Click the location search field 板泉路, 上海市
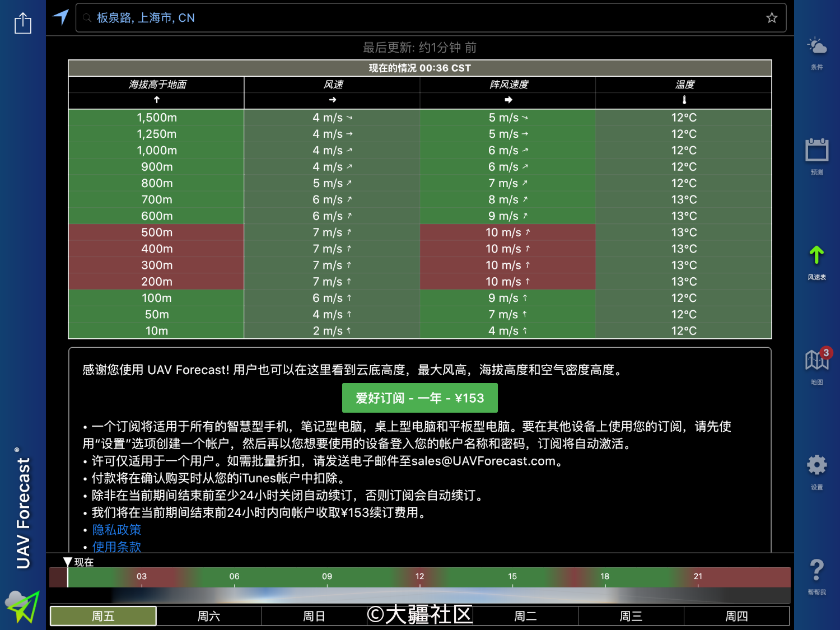The height and width of the screenshot is (630, 840). pos(431,18)
